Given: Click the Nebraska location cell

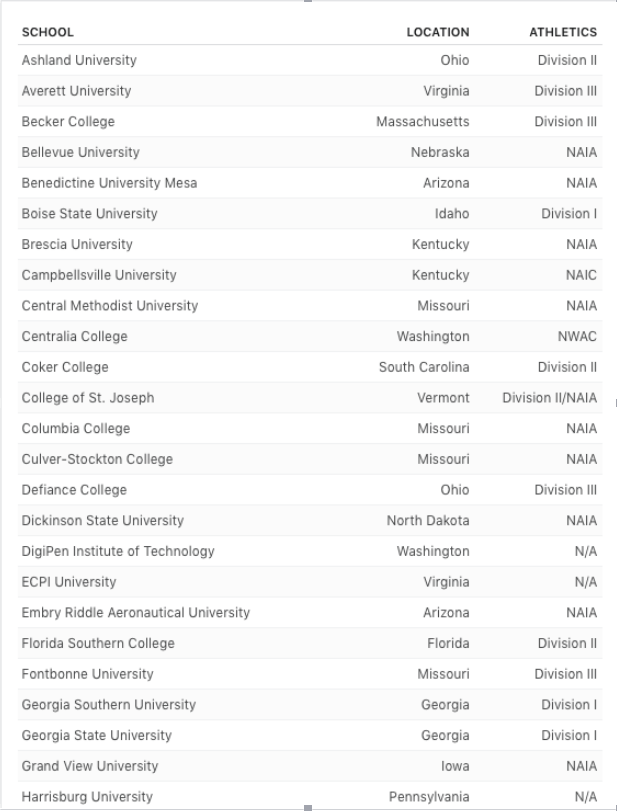Looking at the screenshot, I should point(440,152).
